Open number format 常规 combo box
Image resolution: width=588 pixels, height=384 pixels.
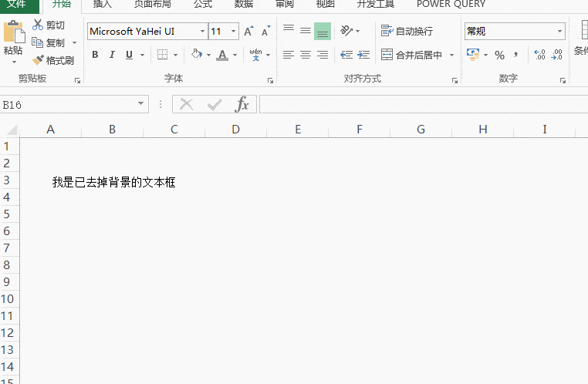[x=515, y=31]
